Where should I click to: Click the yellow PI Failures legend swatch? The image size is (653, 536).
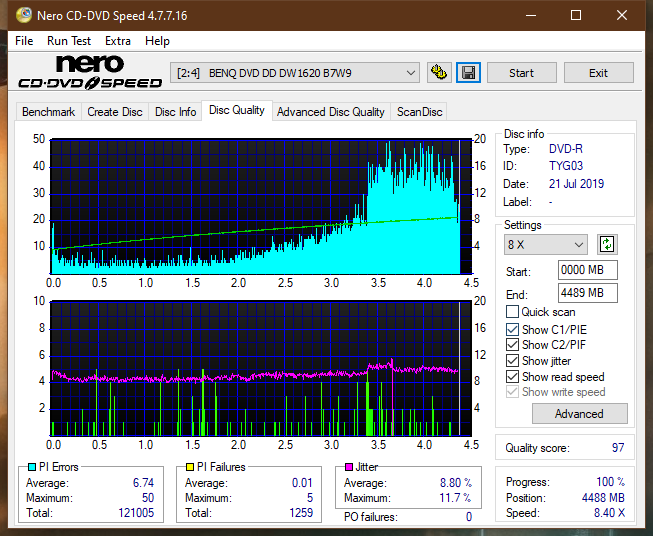point(190,467)
